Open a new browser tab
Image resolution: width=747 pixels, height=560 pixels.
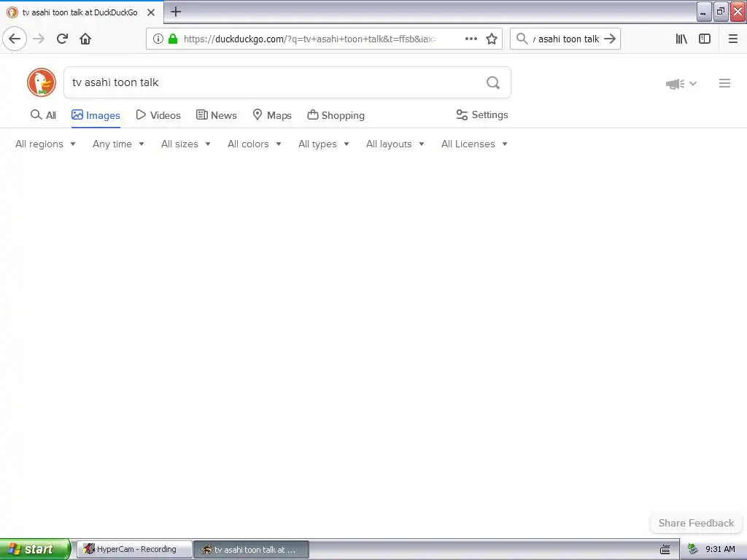tap(176, 12)
